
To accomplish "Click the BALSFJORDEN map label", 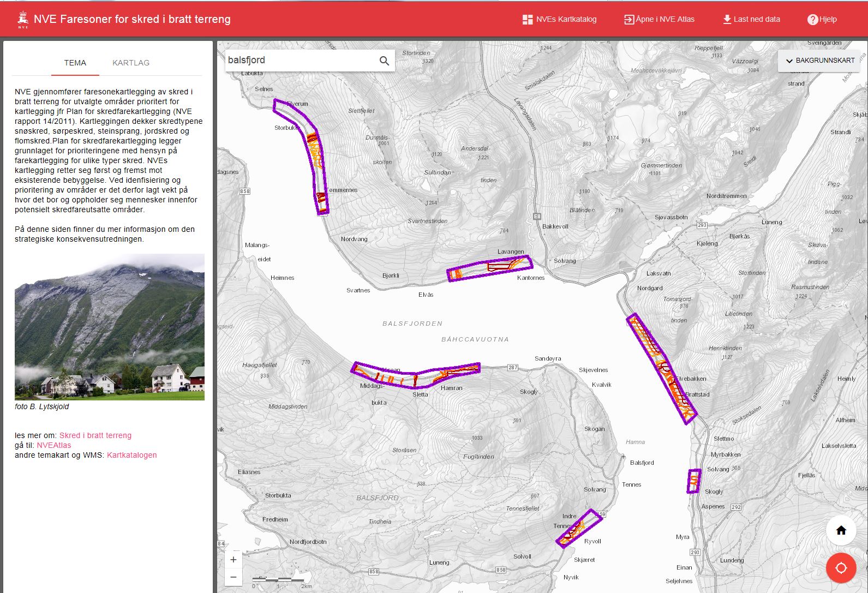I will tap(412, 324).
